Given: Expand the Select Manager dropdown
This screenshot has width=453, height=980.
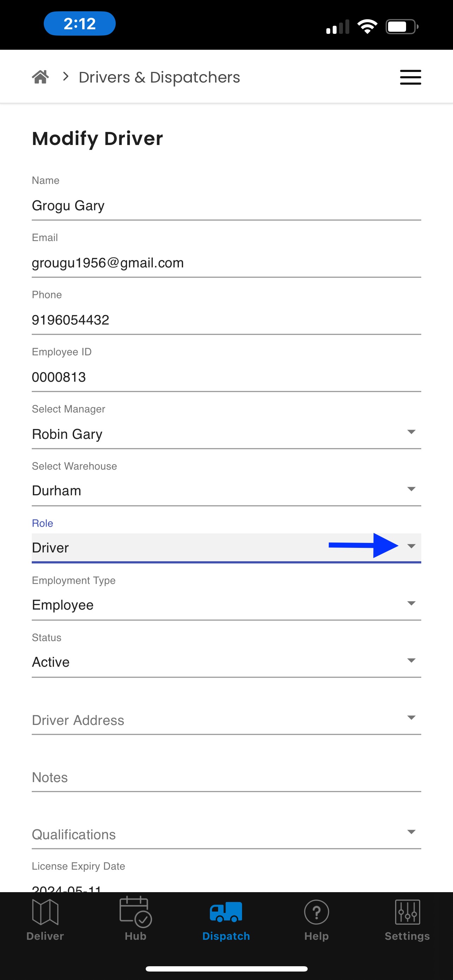Looking at the screenshot, I should click(x=226, y=434).
